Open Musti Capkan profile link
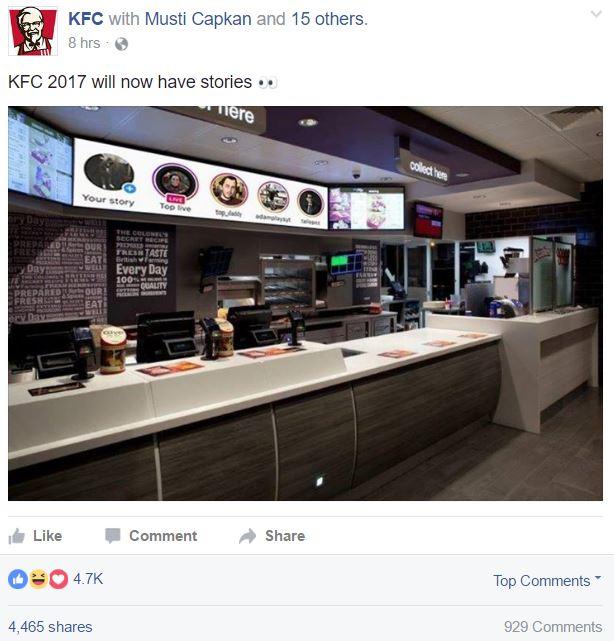 click(x=198, y=19)
